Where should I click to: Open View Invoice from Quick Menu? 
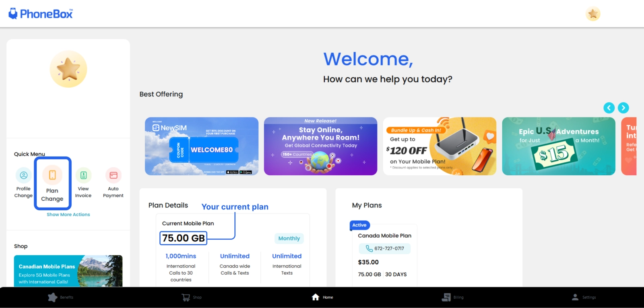[83, 183]
